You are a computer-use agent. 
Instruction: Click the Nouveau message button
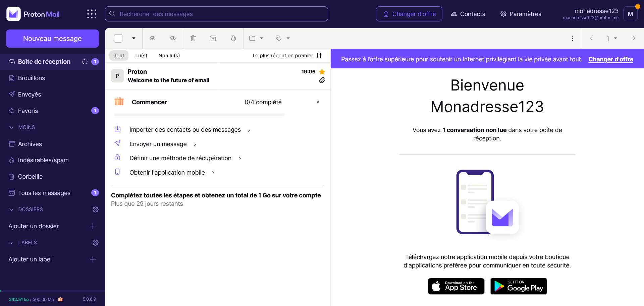click(52, 39)
